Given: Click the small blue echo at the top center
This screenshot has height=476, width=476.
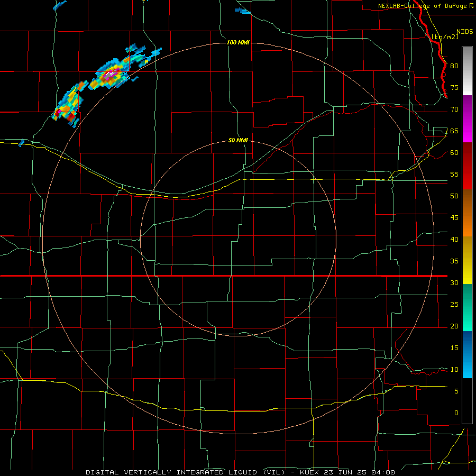Looking at the screenshot, I should [243, 11].
